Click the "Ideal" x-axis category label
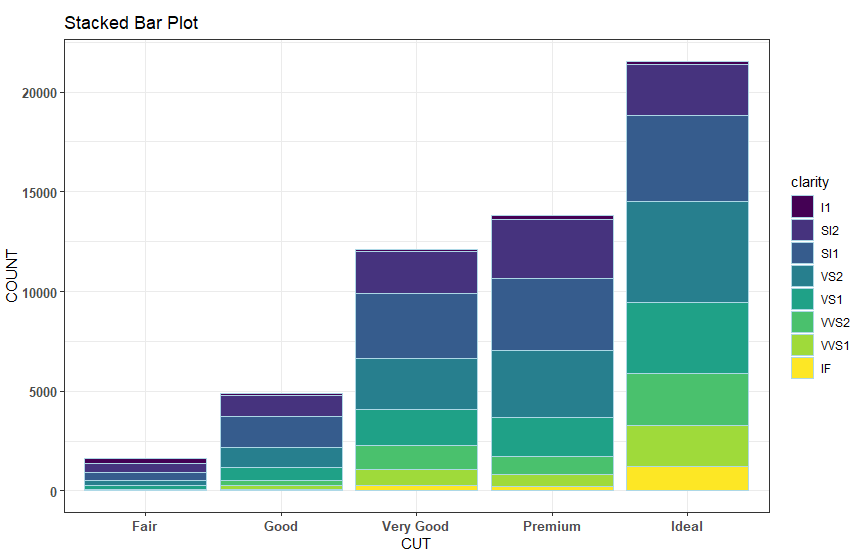 pyautogui.click(x=687, y=526)
